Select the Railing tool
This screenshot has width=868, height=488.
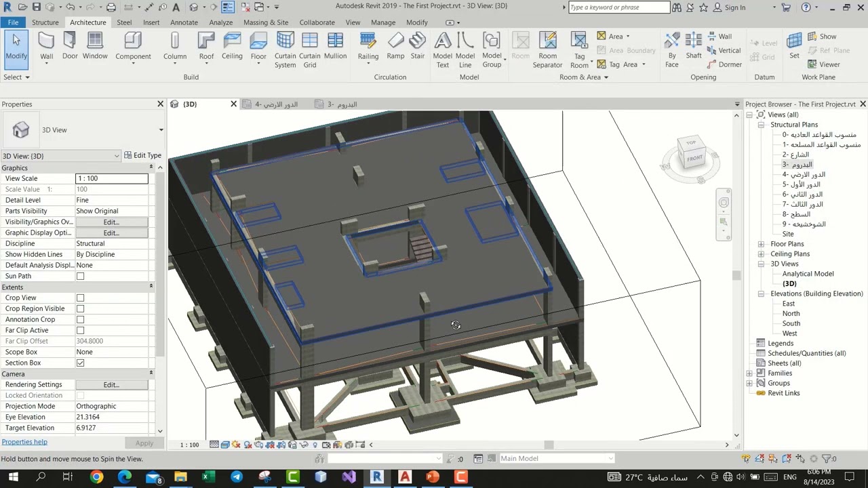(368, 47)
